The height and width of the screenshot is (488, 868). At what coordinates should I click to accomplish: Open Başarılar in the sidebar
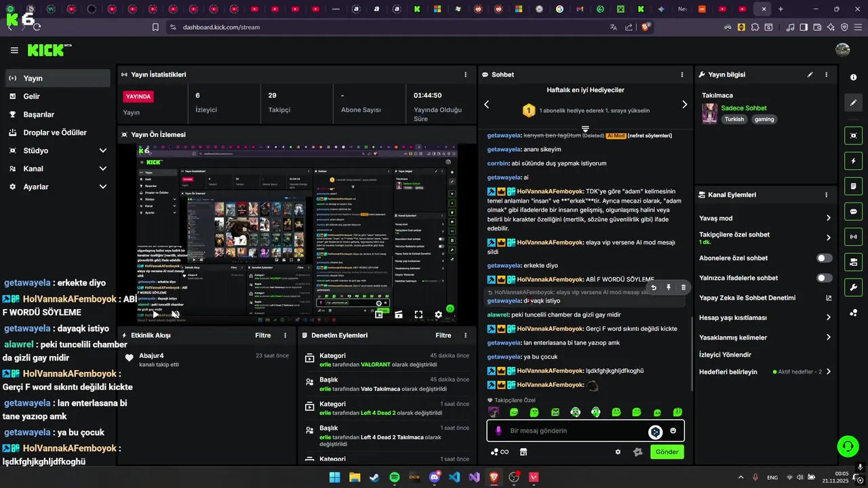[x=58, y=115]
